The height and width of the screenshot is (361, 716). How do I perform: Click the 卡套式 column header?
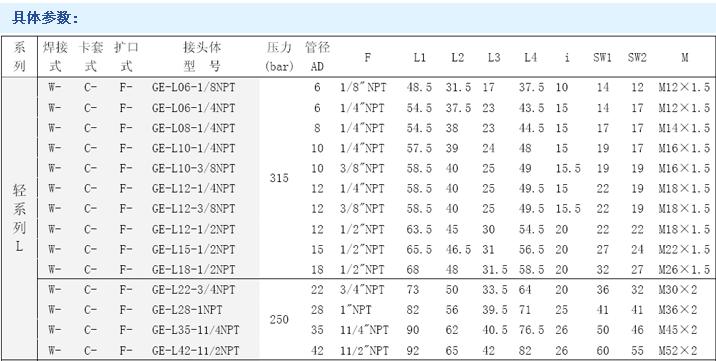(x=91, y=57)
